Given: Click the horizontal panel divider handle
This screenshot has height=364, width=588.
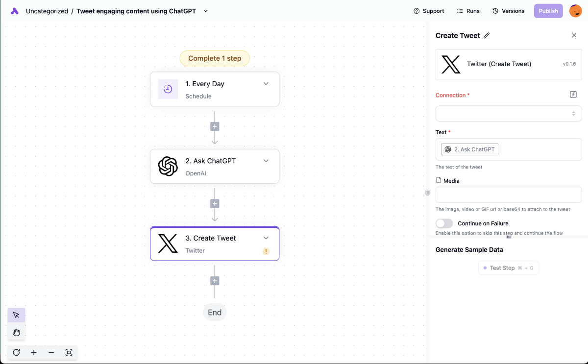Looking at the screenshot, I should click(509, 237).
